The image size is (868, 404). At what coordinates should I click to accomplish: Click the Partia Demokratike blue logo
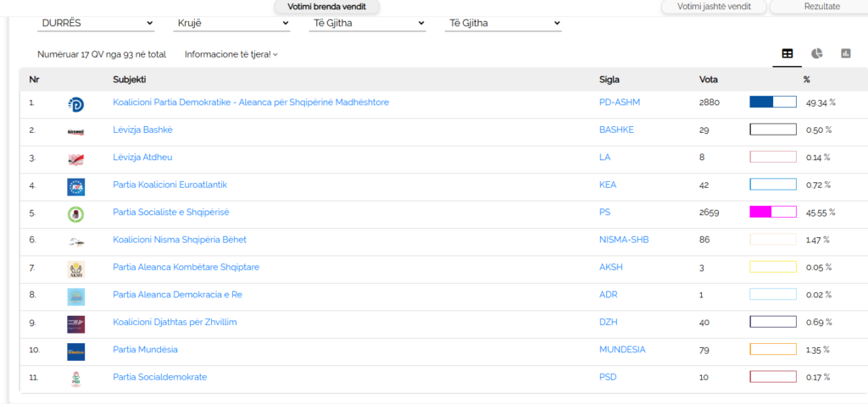[x=75, y=103]
